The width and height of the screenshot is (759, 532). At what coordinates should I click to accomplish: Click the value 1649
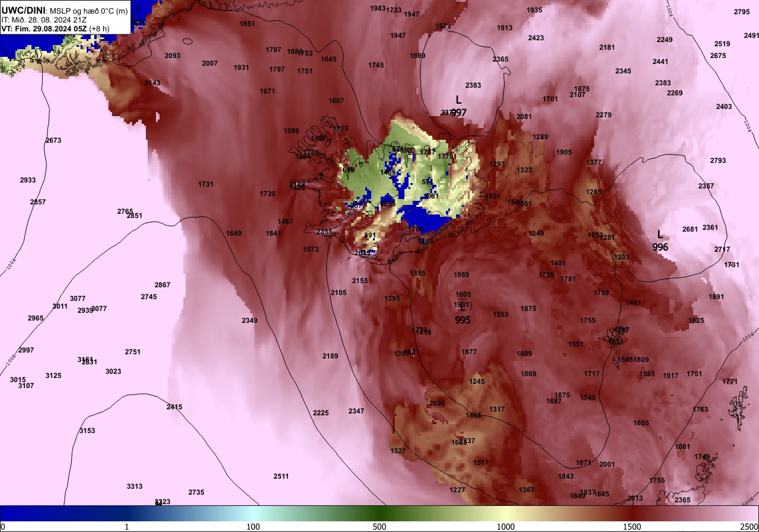234,233
